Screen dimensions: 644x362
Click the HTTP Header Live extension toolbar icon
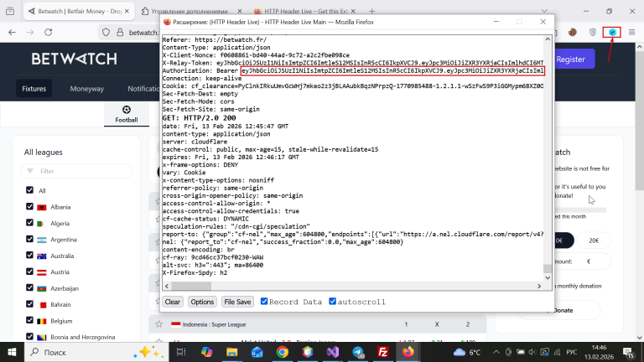pyautogui.click(x=612, y=32)
